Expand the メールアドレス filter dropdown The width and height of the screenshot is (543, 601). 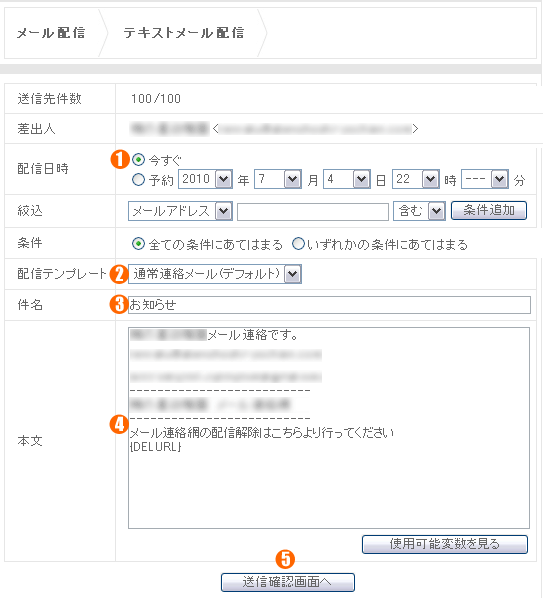[x=180, y=211]
